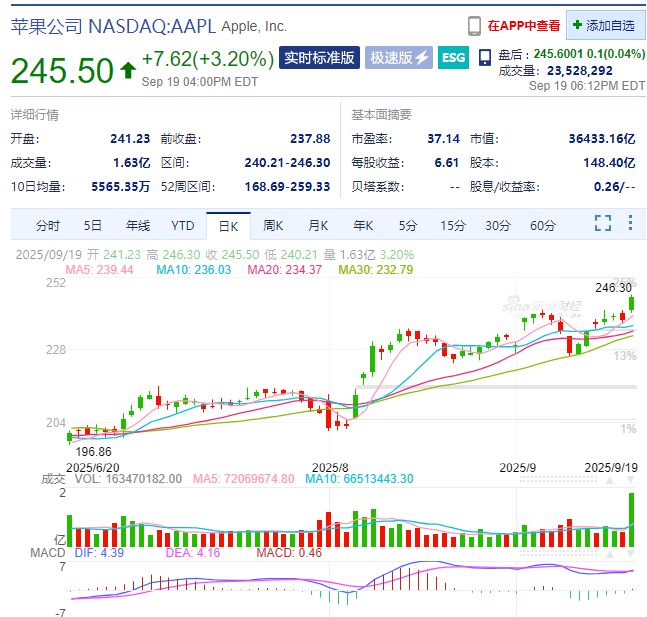Click the 10日均量 value 5565.35万
Viewport: 647px width, 617px height.
tap(120, 187)
